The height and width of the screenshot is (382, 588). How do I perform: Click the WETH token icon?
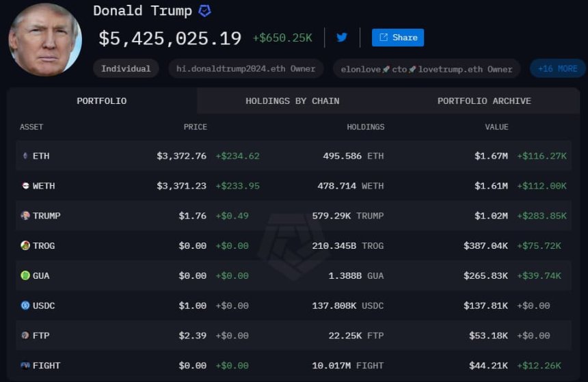[26, 186]
